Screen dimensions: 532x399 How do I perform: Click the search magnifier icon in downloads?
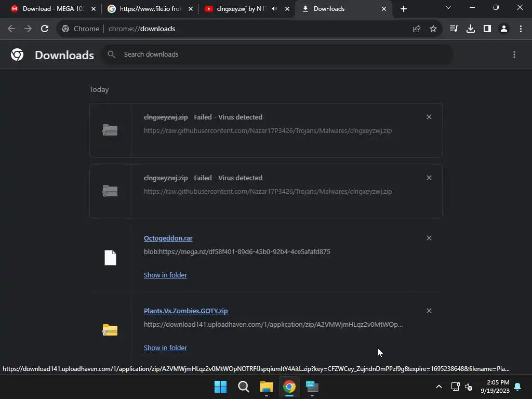tap(111, 54)
